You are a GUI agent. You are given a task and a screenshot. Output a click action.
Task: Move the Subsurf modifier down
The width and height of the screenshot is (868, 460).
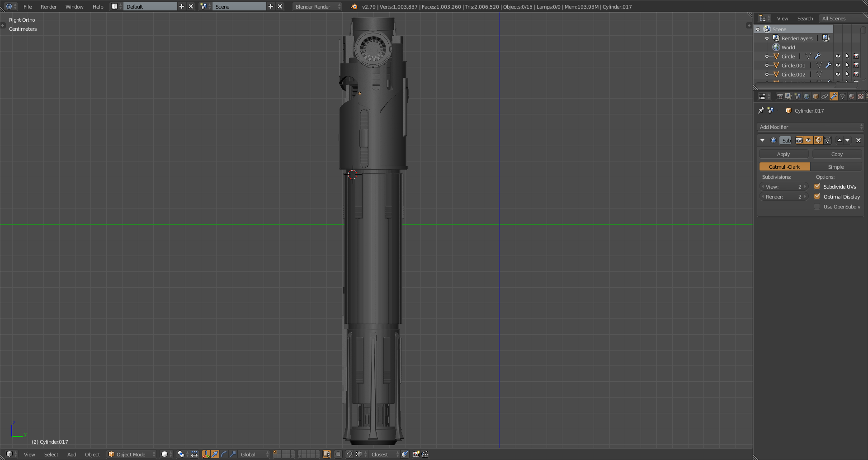[x=848, y=140]
